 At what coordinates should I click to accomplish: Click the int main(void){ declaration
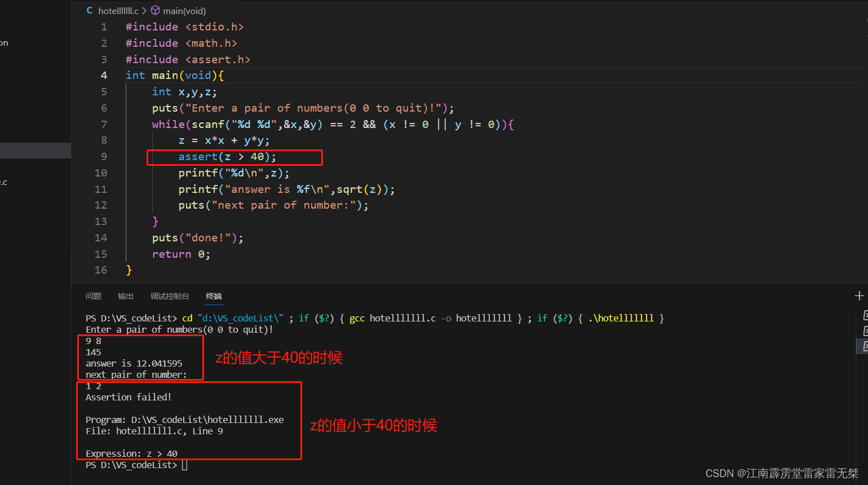coord(175,76)
